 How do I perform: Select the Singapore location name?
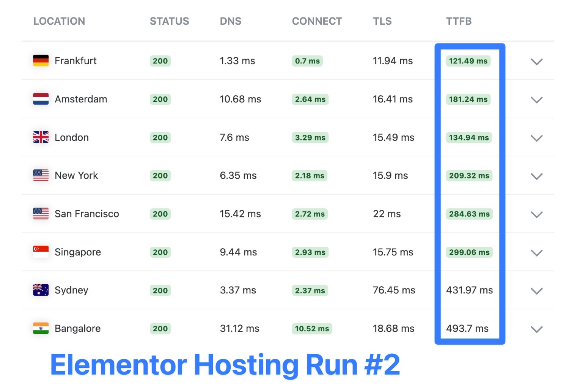click(x=78, y=252)
